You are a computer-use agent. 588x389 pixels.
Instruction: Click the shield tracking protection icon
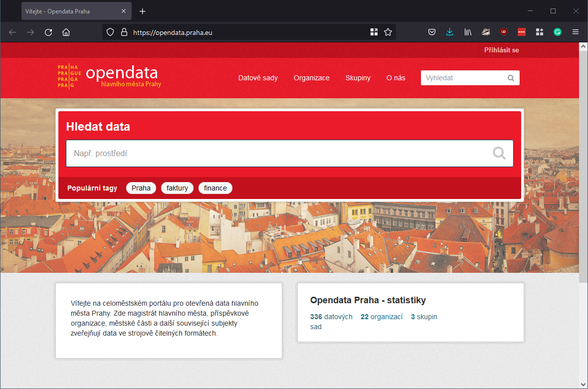tap(110, 32)
